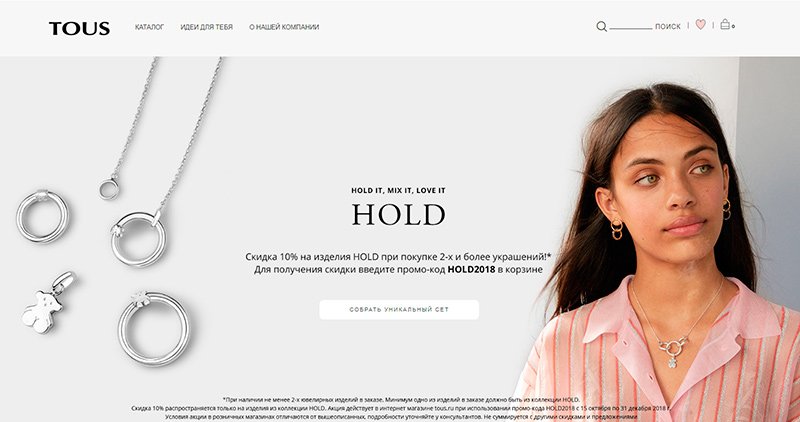Click the model's silver necklace pendant

click(673, 352)
